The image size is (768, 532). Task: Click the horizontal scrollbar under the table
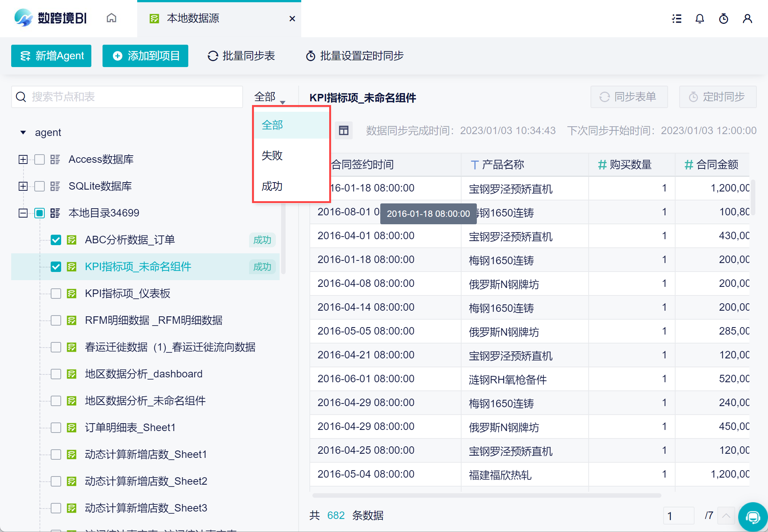click(487, 495)
